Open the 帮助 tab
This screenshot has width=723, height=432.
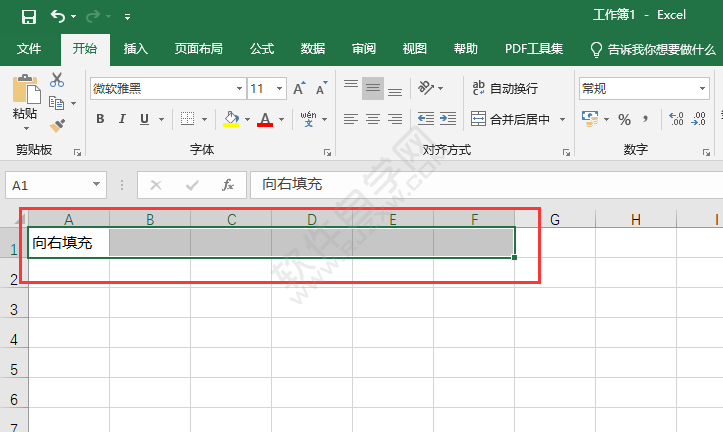click(x=466, y=49)
